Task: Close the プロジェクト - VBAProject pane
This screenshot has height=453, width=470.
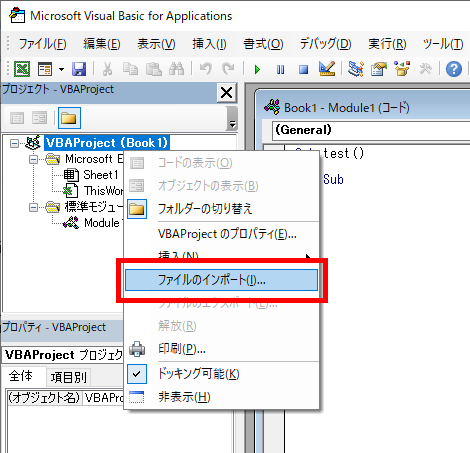Action: (227, 92)
